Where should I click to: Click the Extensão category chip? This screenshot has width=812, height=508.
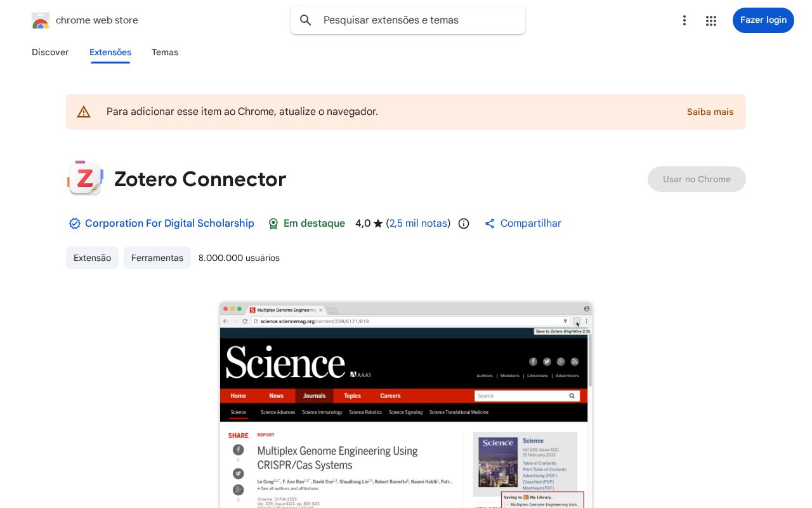92,258
